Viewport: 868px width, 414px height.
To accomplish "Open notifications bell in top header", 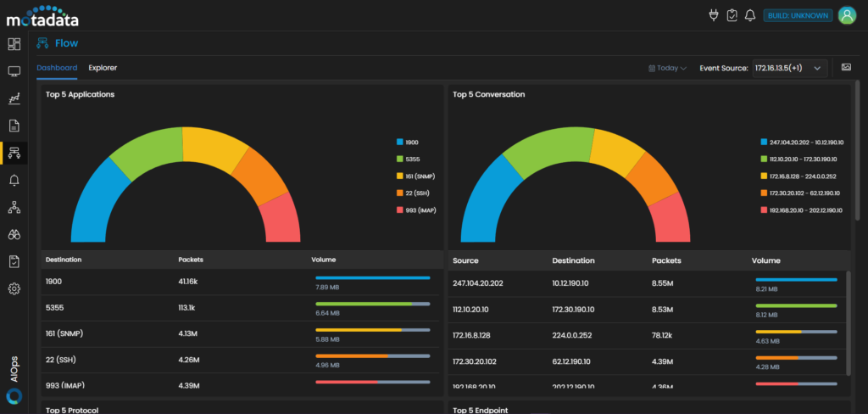I will [x=749, y=15].
